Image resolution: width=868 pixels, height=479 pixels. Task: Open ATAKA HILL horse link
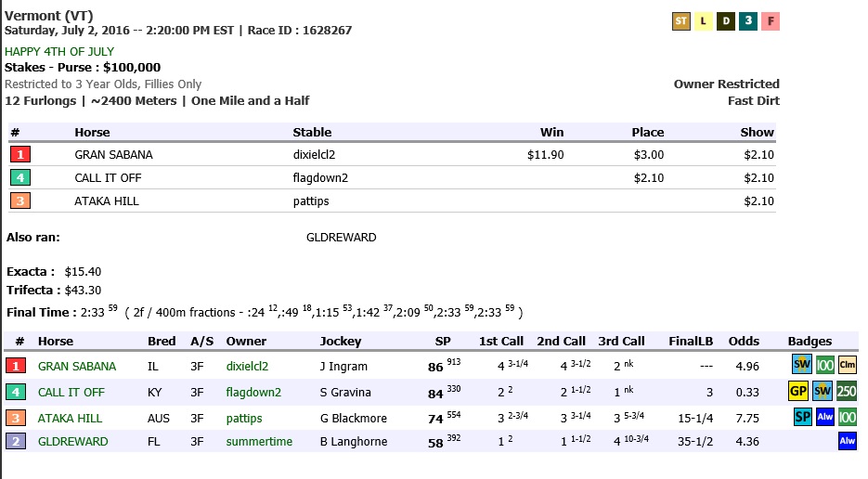(70, 418)
